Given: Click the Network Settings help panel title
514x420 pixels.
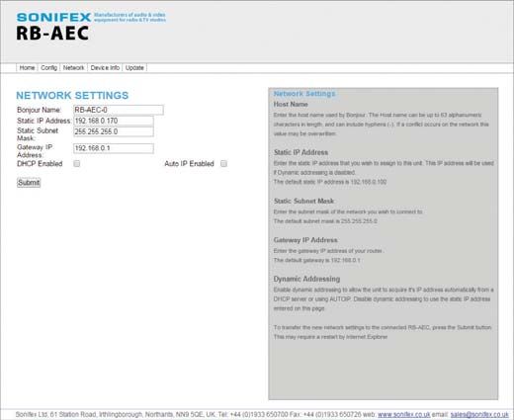Looking at the screenshot, I should pyautogui.click(x=304, y=94).
